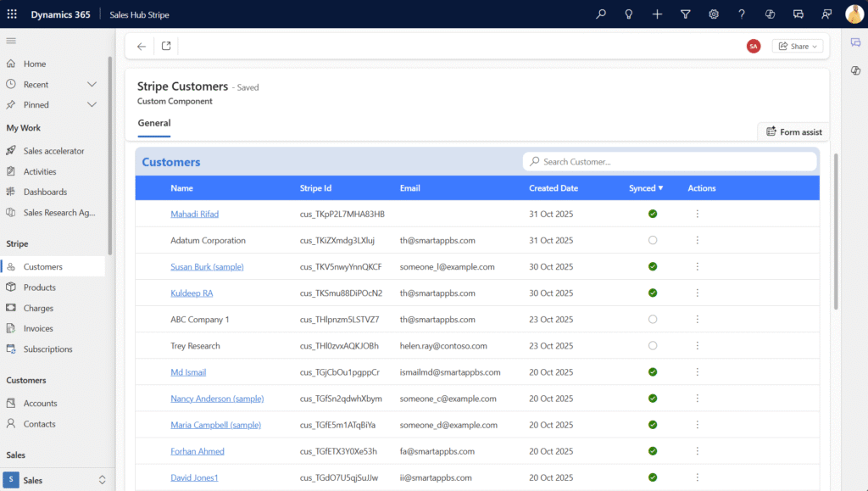This screenshot has width=868, height=491.
Task: Collapse the sidebar with hamburger icon
Action: tap(11, 41)
